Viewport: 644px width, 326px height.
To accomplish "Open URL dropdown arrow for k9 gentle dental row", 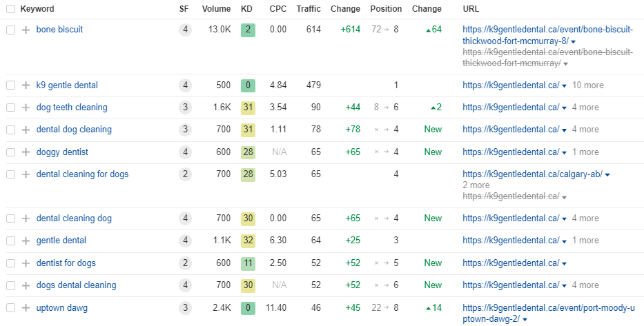I will coord(565,85).
